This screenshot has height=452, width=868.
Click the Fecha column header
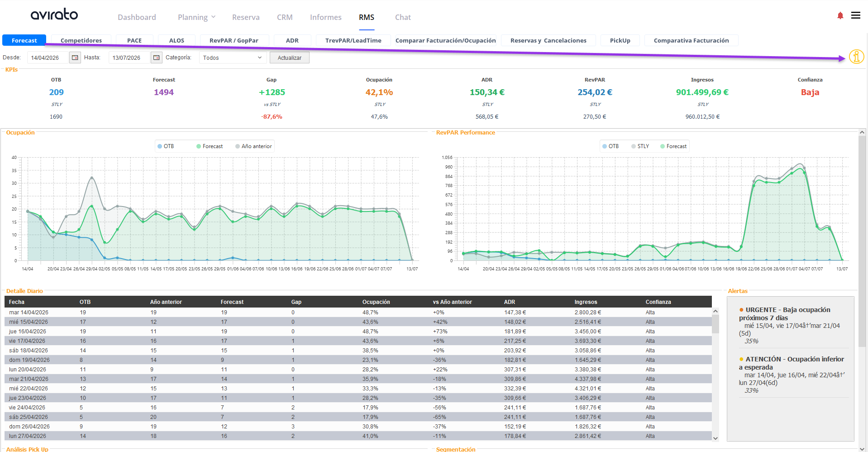[17, 302]
